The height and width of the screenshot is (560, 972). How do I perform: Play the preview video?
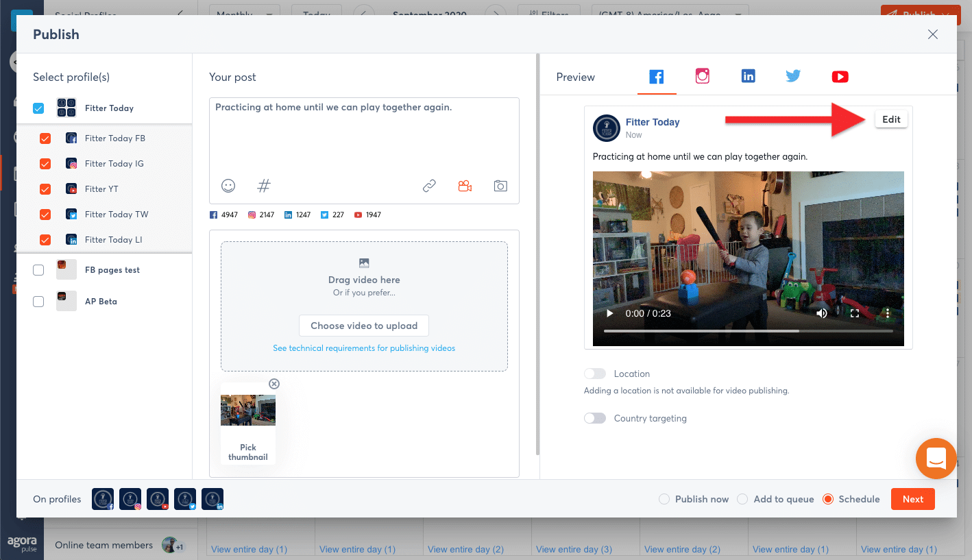point(609,313)
